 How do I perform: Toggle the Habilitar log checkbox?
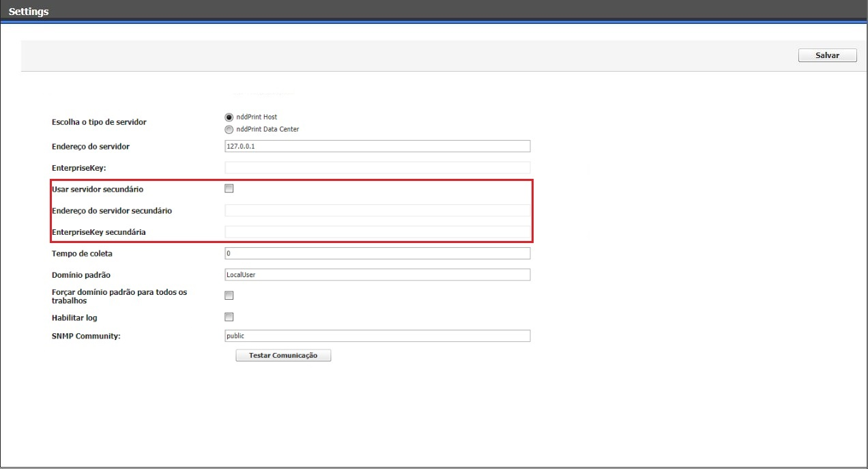pyautogui.click(x=229, y=317)
